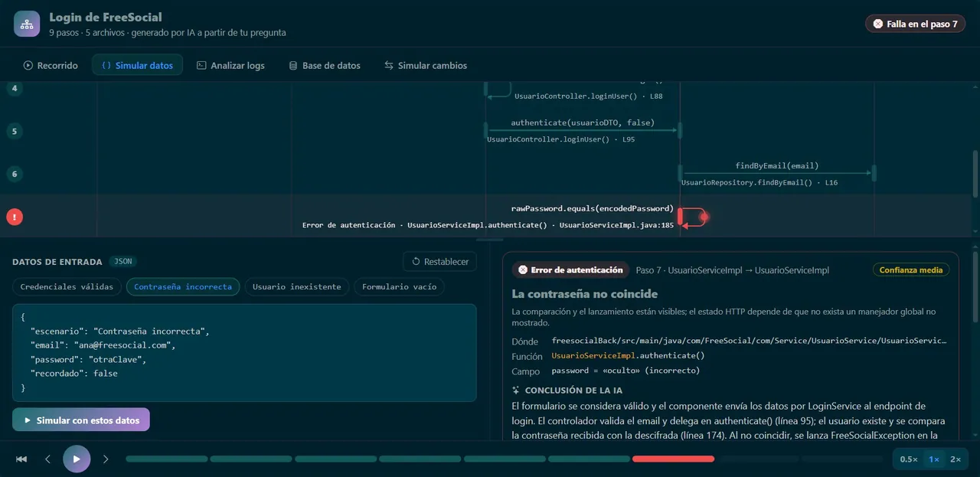Click inside the JSON input data editor
980x477 pixels.
pyautogui.click(x=244, y=352)
